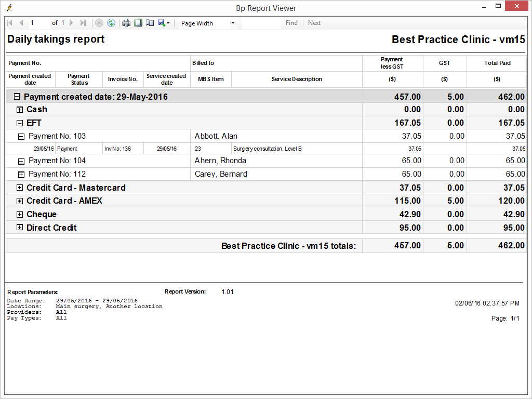Viewport: 532px width, 399px height.
Task: Click Cheque total paid value 42.90
Action: point(514,215)
